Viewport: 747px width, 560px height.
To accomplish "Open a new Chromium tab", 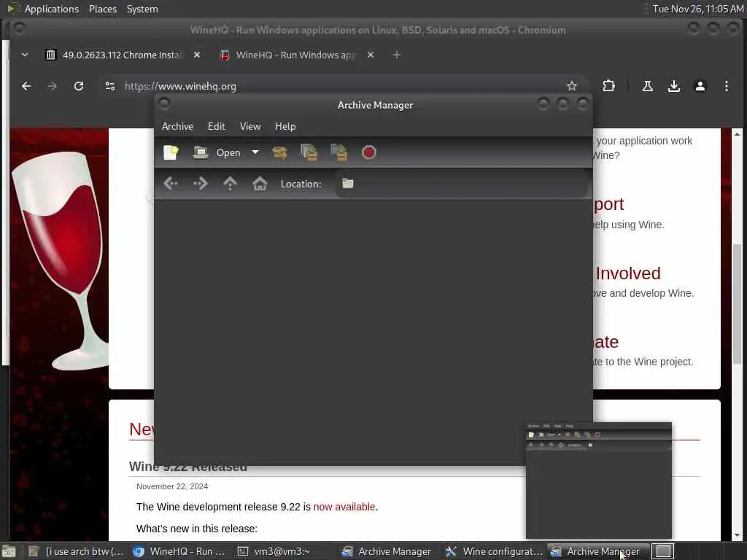I will 396,55.
